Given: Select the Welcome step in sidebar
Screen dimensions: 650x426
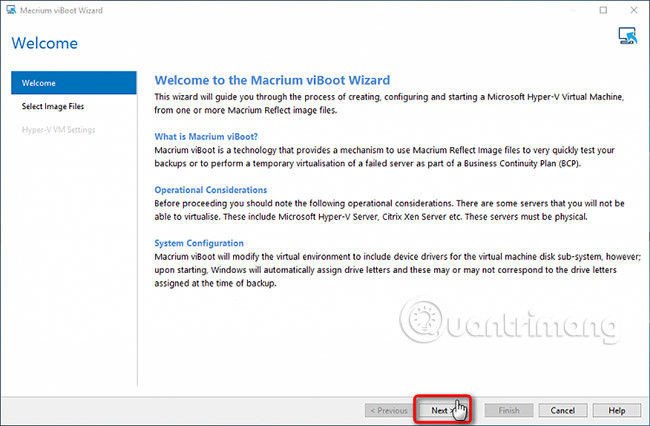Looking at the screenshot, I should pyautogui.click(x=74, y=83).
